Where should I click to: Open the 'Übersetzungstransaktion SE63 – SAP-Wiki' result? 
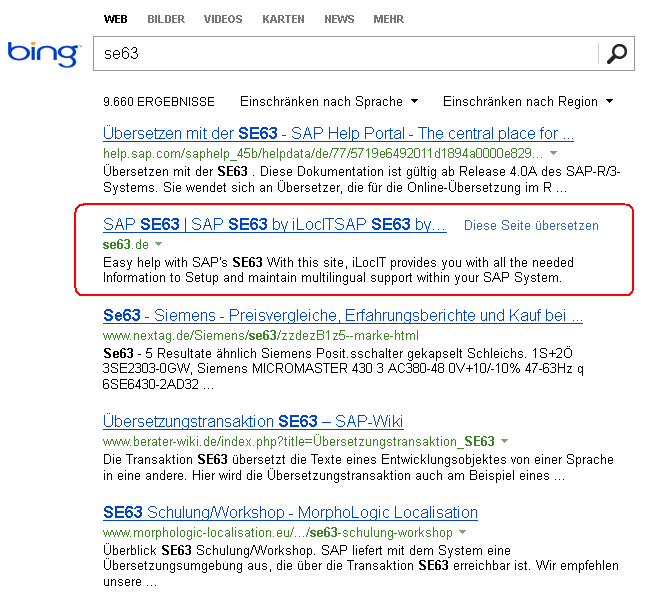coord(253,421)
